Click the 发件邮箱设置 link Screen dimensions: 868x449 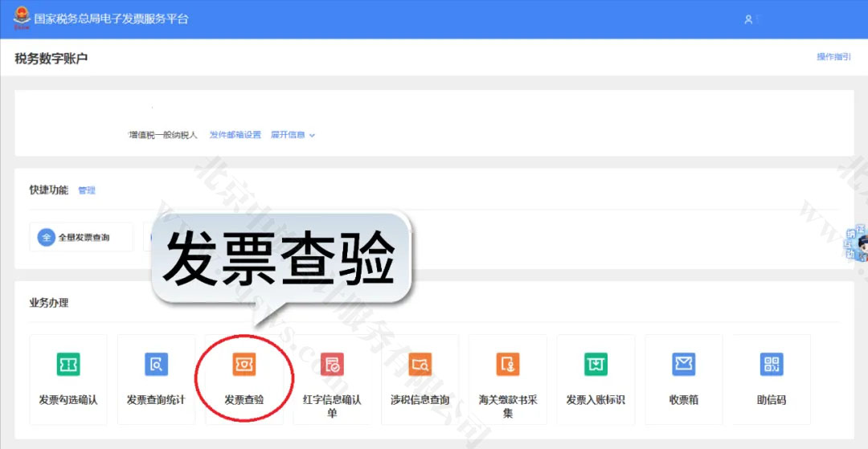point(235,135)
